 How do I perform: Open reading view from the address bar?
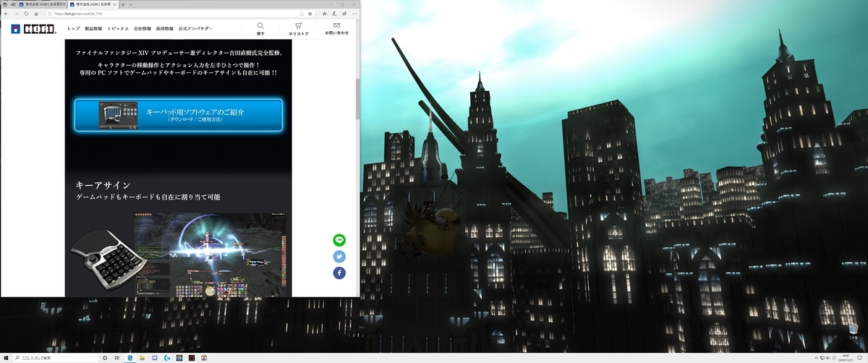pos(302,14)
